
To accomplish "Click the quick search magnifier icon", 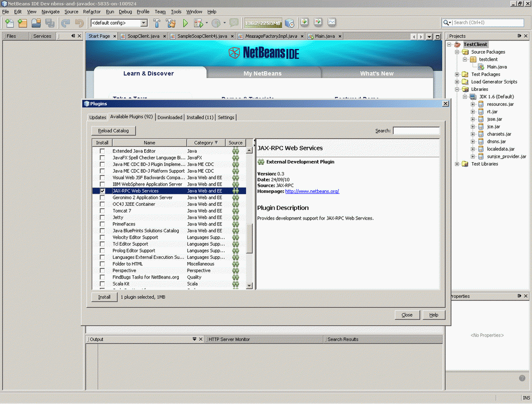I will coord(446,22).
